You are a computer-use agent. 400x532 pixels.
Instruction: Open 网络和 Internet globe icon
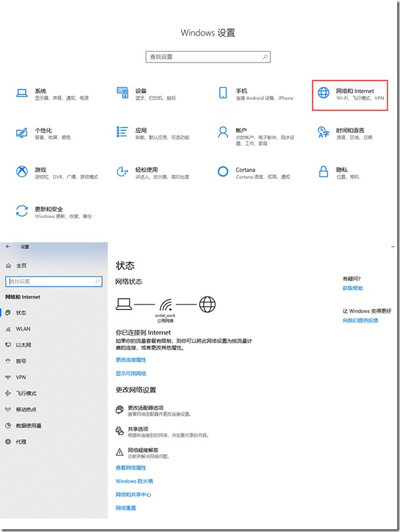tap(324, 94)
